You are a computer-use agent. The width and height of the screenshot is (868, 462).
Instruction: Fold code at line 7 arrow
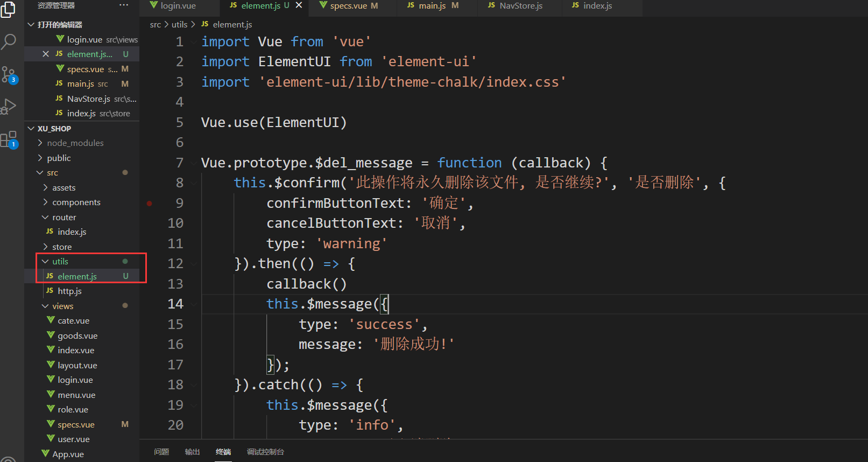pyautogui.click(x=193, y=163)
